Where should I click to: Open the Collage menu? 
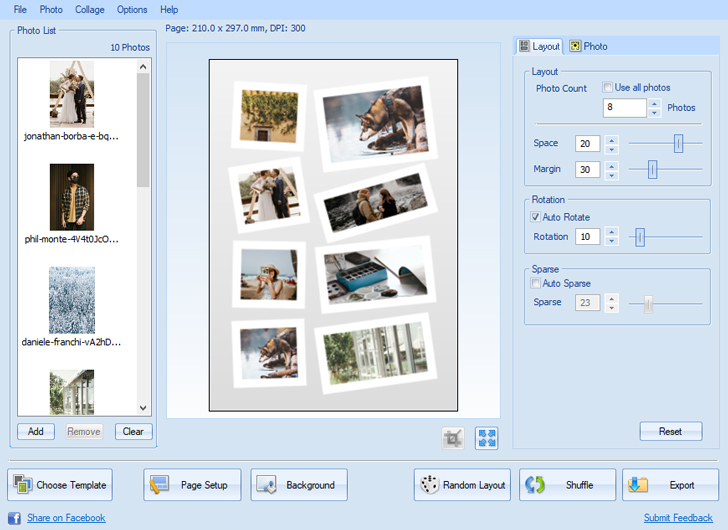pyautogui.click(x=89, y=9)
